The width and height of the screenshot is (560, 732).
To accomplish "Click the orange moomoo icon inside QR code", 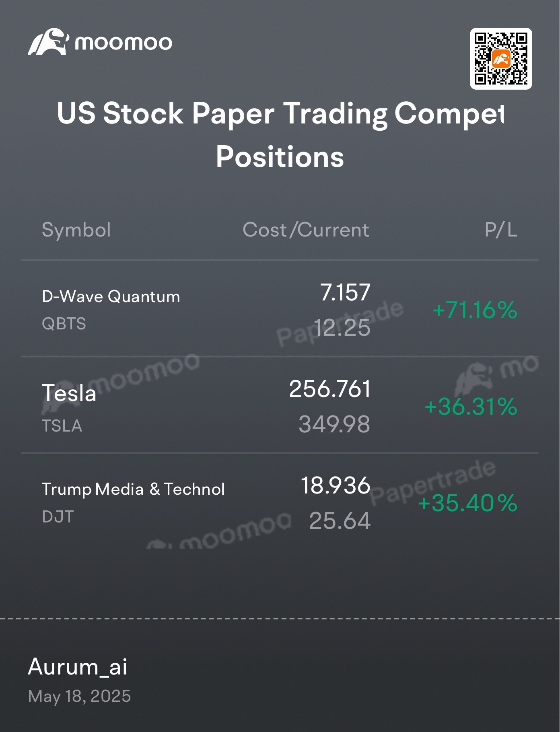I will click(501, 59).
